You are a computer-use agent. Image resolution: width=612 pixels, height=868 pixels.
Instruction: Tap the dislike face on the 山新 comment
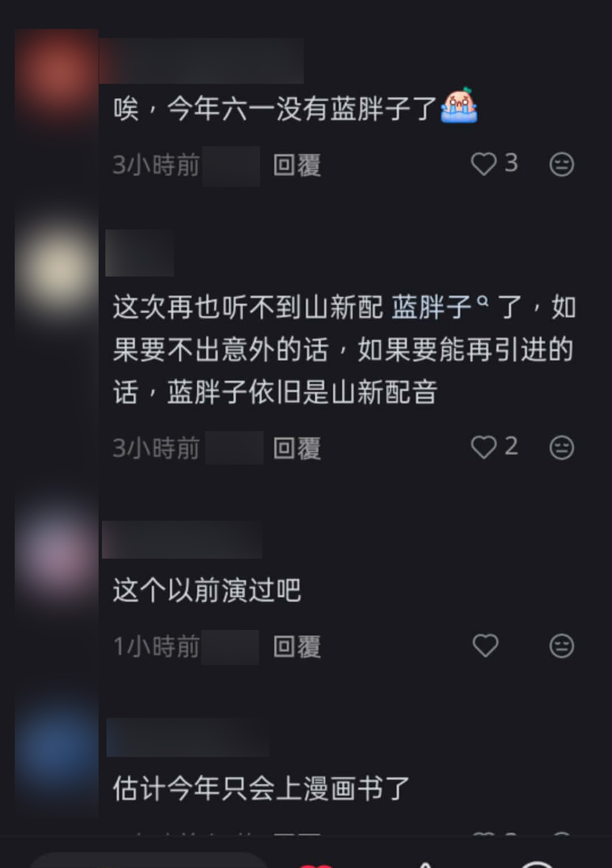click(562, 448)
